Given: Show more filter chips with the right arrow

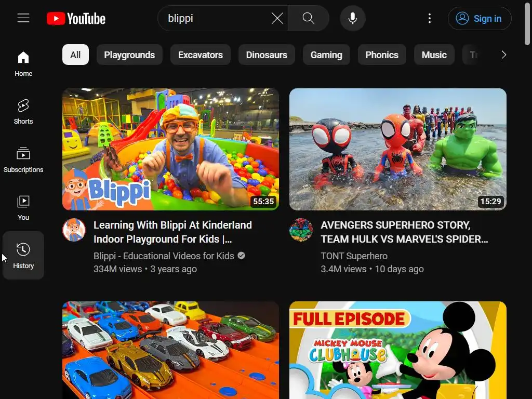Looking at the screenshot, I should click(503, 55).
